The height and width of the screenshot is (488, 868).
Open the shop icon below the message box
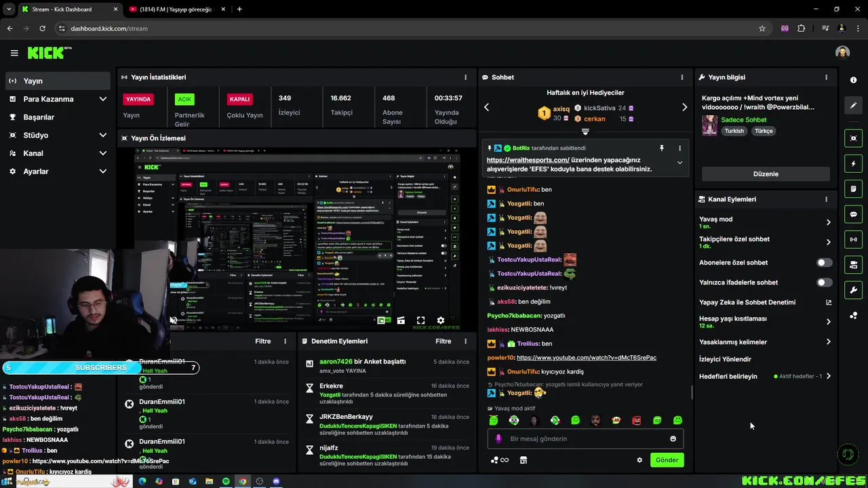523,460
